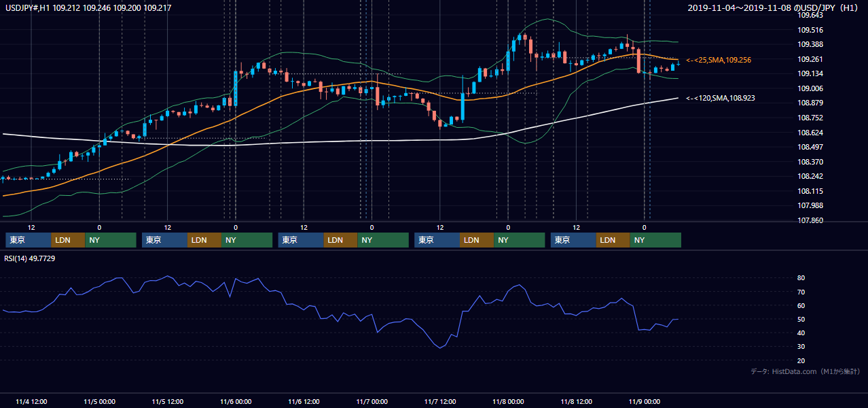Screen dimensions: 868x408
Task: Select price axis label 109.643
Action: click(810, 15)
